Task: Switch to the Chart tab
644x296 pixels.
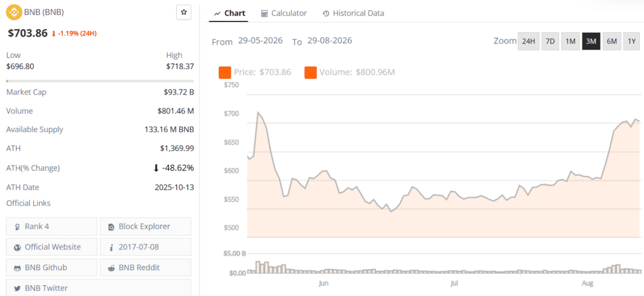Action: [230, 13]
